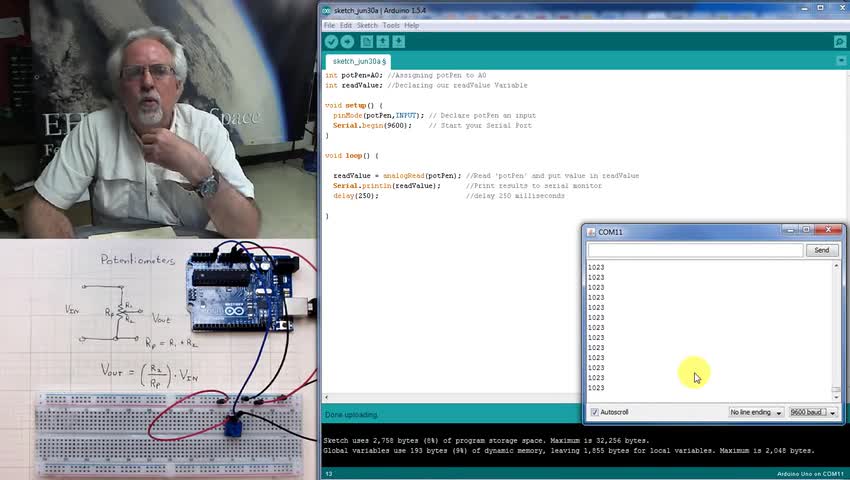The width and height of the screenshot is (850, 480).
Task: Click 'readValue = analogRead(potPen);' line
Action: point(397,176)
